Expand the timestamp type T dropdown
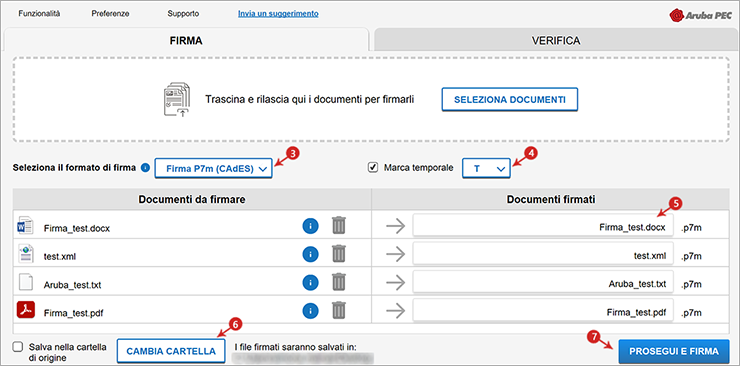740x366 pixels. [487, 168]
